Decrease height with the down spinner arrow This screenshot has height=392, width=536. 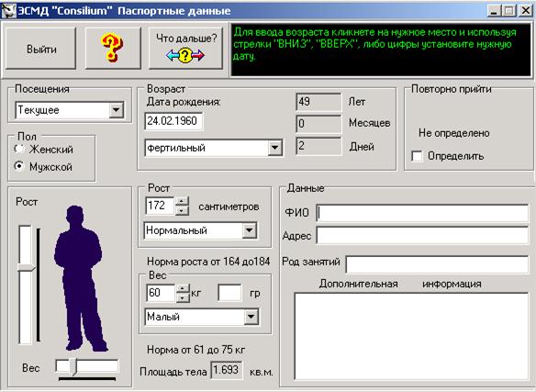point(182,210)
